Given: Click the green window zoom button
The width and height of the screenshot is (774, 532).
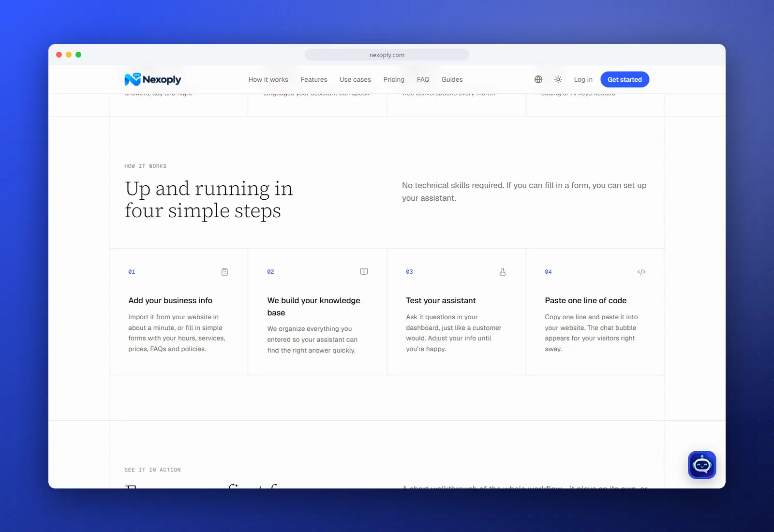Looking at the screenshot, I should (78, 55).
